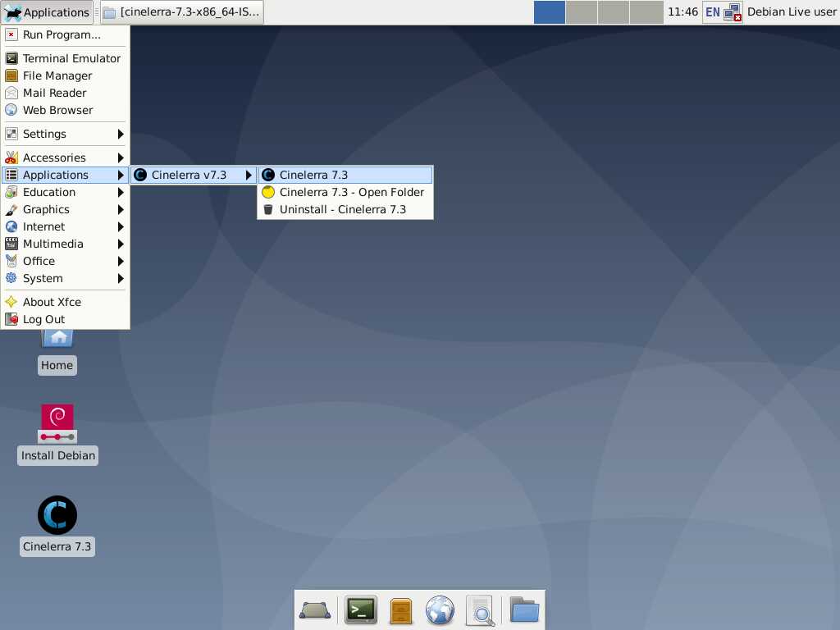The width and height of the screenshot is (840, 630).
Task: Launch Cinelerra 7.3 from the submenu
Action: [x=345, y=175]
